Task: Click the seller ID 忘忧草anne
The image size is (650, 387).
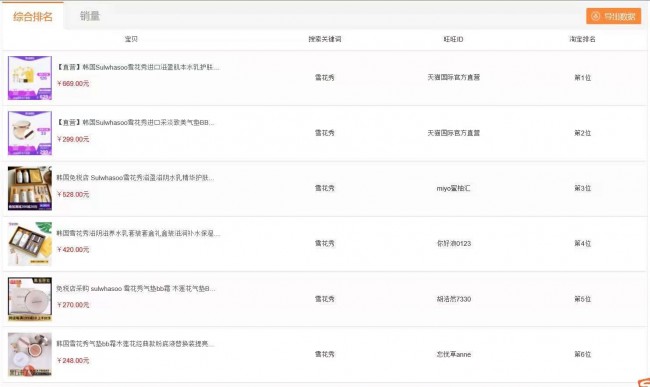Action: pyautogui.click(x=454, y=354)
